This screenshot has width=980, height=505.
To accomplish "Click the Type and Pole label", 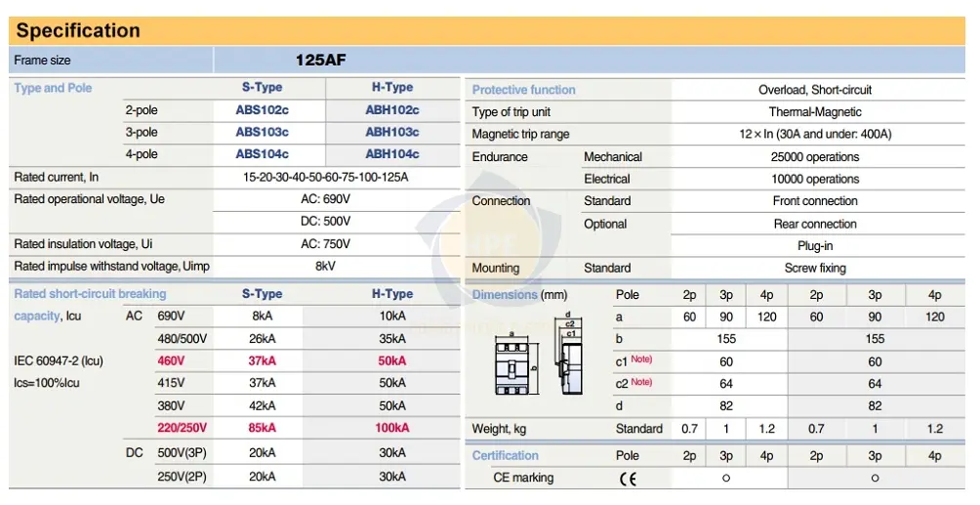I will [x=53, y=88].
